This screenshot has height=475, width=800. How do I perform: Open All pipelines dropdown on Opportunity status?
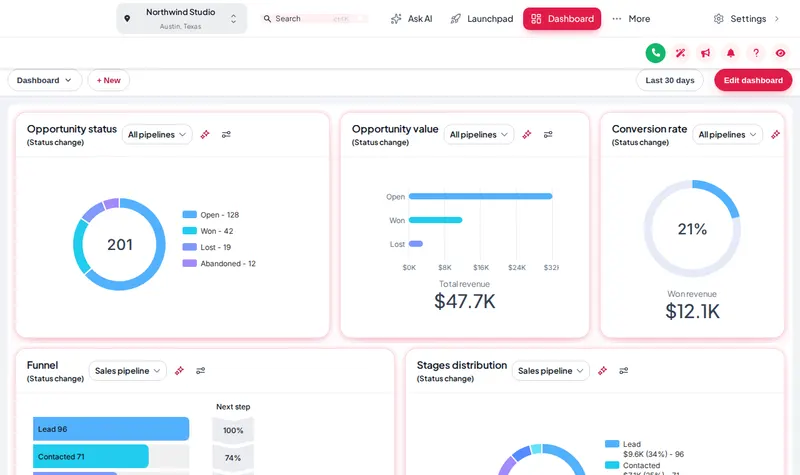point(157,134)
